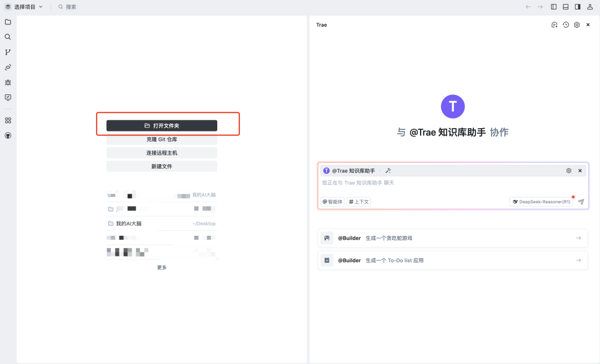Open the search sidebar icon

[x=8, y=37]
